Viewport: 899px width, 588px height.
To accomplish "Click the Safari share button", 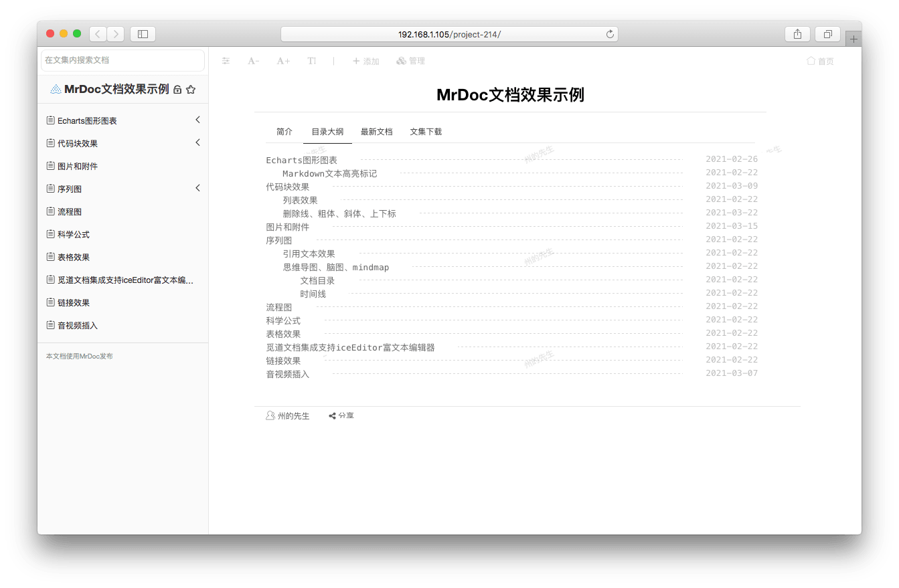I will pos(797,34).
